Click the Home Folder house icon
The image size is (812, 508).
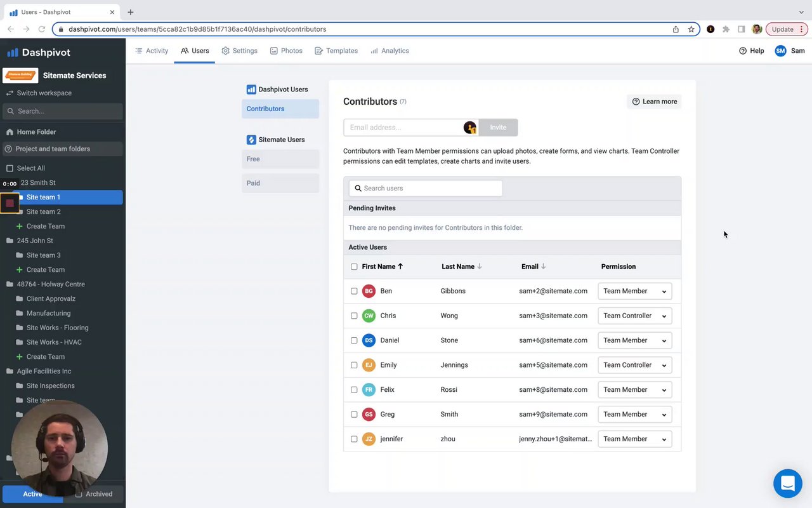10,132
